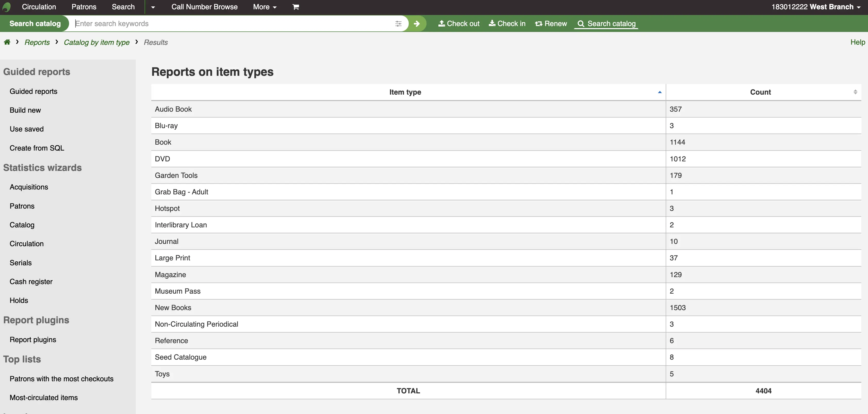Click the New Books count 1503
The height and width of the screenshot is (414, 868).
point(678,308)
